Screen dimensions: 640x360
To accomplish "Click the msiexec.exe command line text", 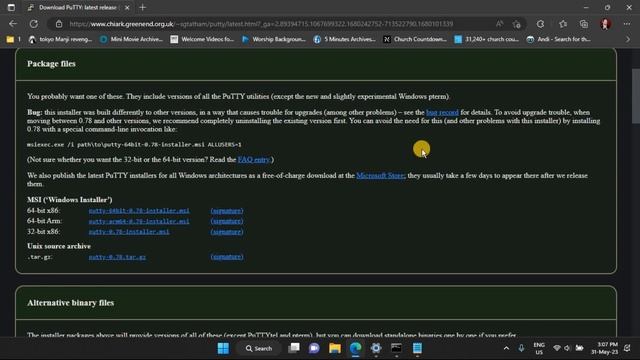I will [134, 144].
